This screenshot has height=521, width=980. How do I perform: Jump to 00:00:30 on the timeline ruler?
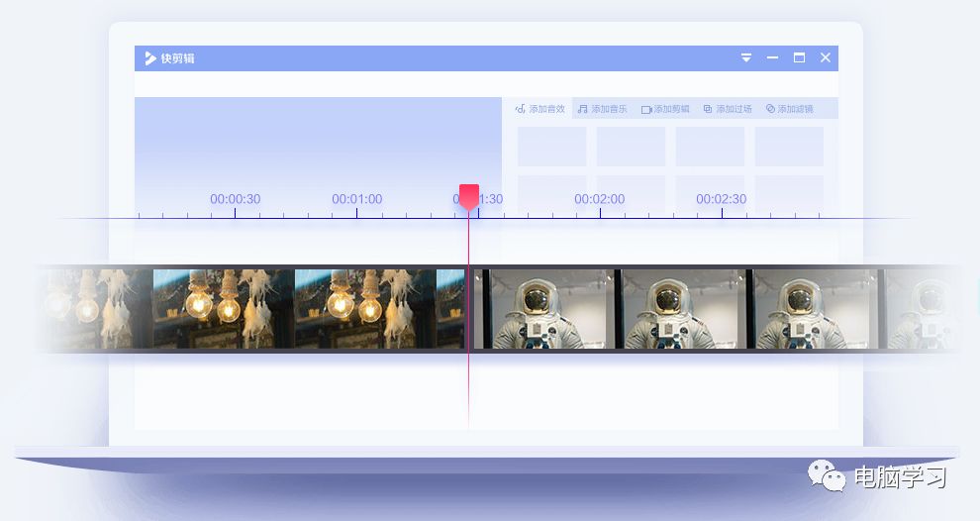(235, 199)
